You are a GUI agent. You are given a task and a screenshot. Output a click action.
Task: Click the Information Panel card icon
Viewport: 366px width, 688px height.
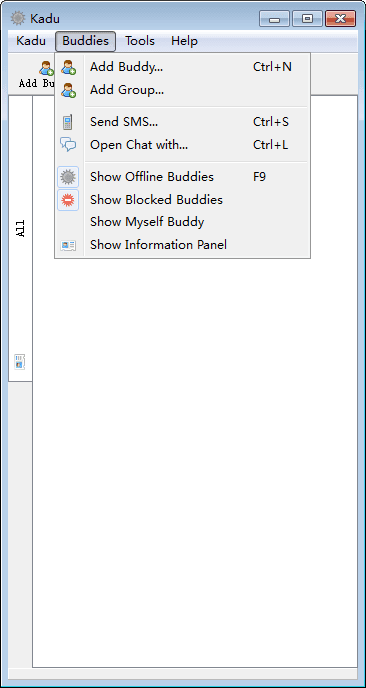pyautogui.click(x=68, y=245)
